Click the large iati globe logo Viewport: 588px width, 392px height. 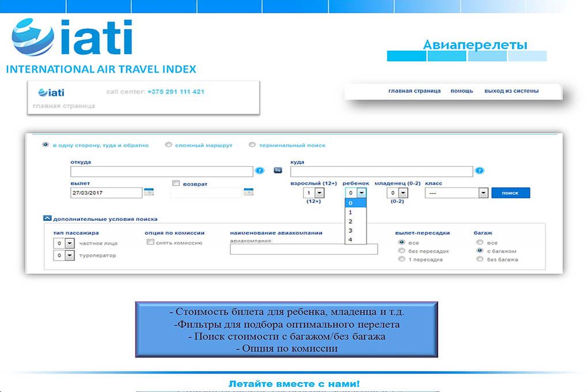point(33,37)
